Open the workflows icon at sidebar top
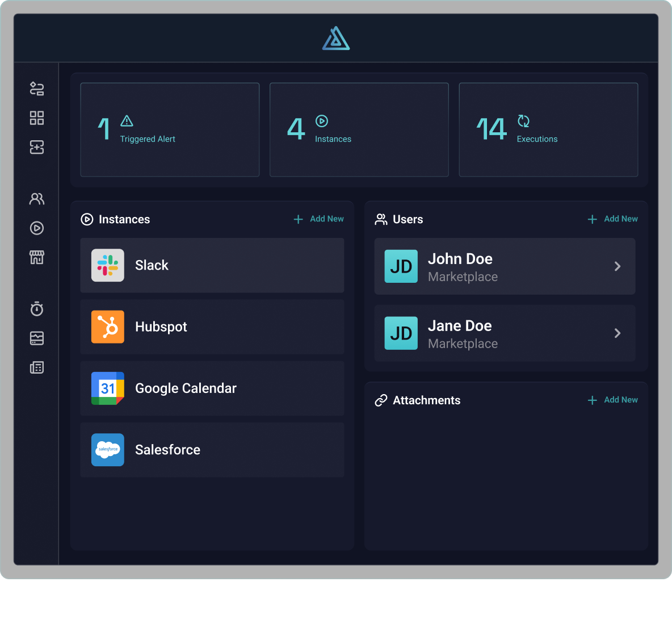The height and width of the screenshot is (636, 672). [37, 89]
